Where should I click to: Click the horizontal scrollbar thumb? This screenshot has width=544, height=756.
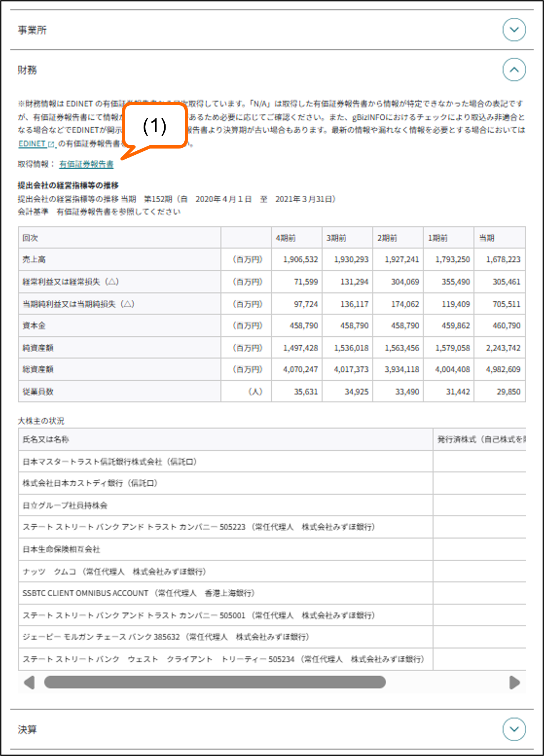coord(215,682)
